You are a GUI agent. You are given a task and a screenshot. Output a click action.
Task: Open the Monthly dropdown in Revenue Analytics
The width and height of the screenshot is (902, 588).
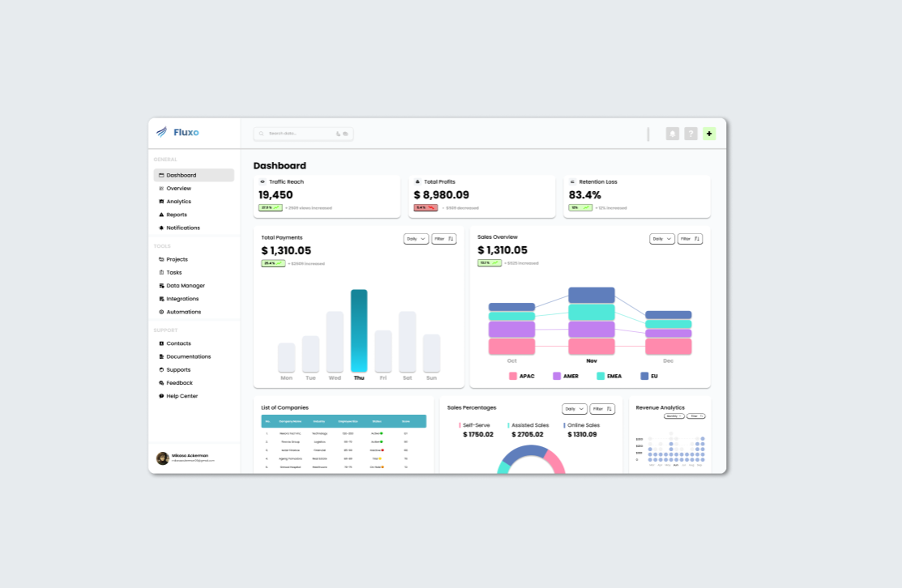674,415
